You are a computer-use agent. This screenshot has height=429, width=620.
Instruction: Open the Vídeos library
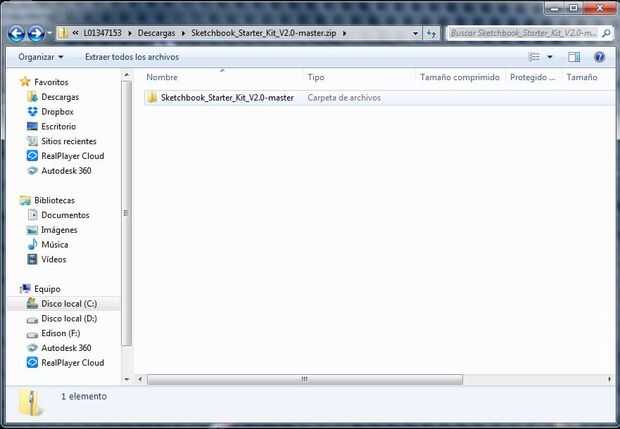point(53,259)
